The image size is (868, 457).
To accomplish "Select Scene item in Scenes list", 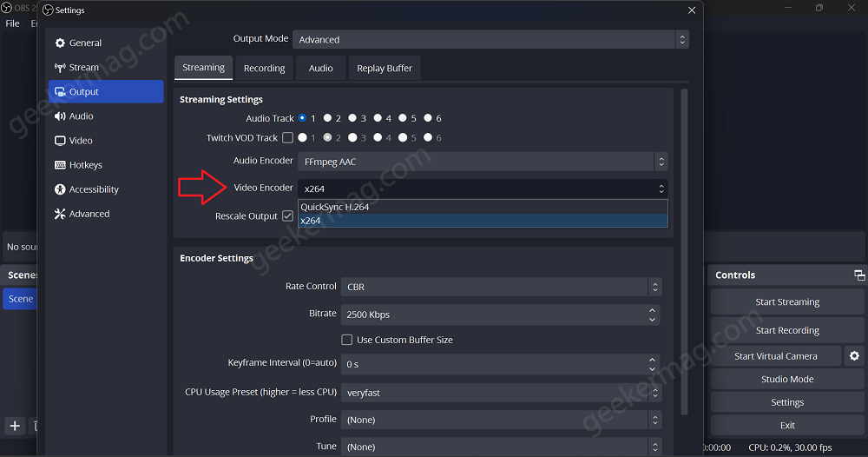I will pos(21,299).
